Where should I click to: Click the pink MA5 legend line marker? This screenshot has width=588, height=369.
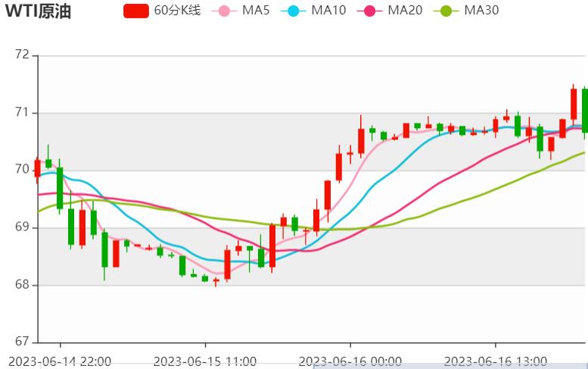(222, 11)
